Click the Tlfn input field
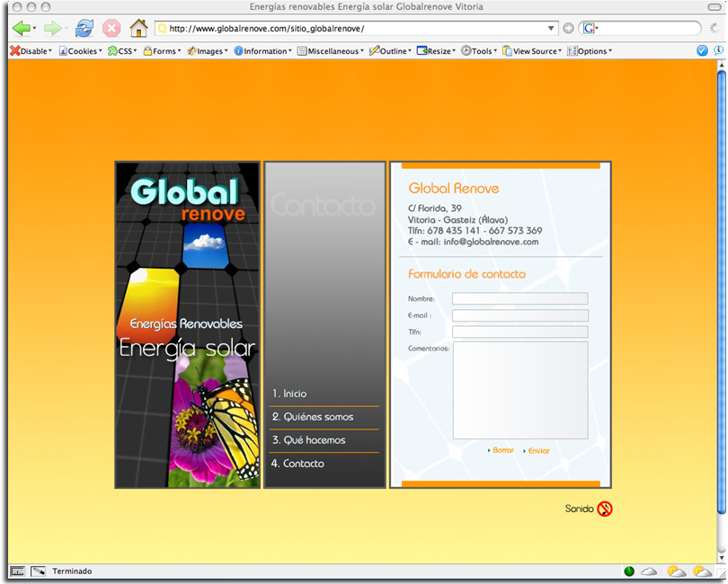 (x=520, y=332)
